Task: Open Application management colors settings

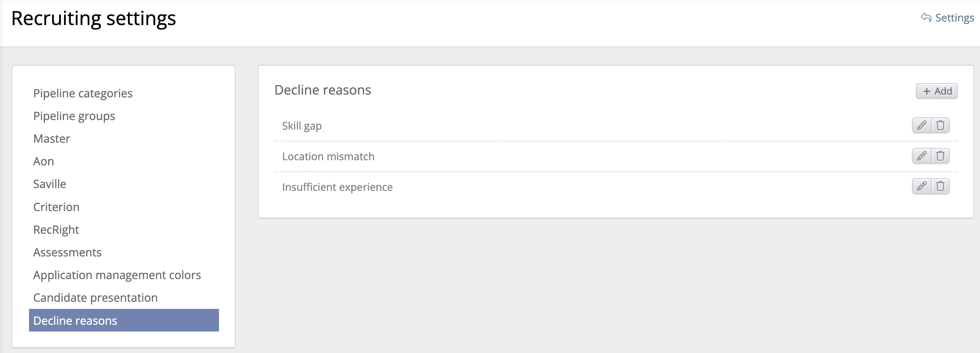Action: (117, 275)
